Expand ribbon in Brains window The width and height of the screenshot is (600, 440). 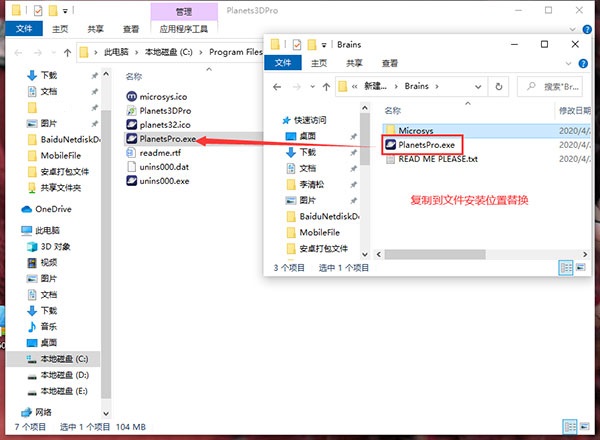click(x=568, y=64)
